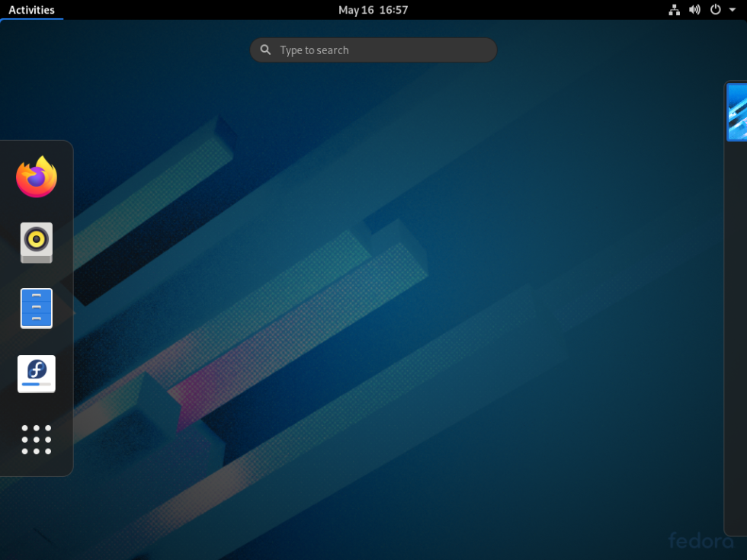
Task: Focus the Type to search field
Action: pyautogui.click(x=381, y=50)
